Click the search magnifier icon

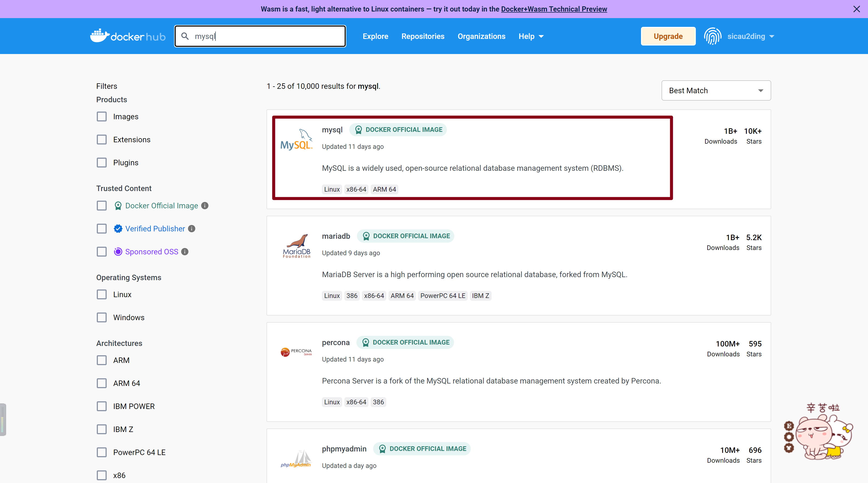185,36
